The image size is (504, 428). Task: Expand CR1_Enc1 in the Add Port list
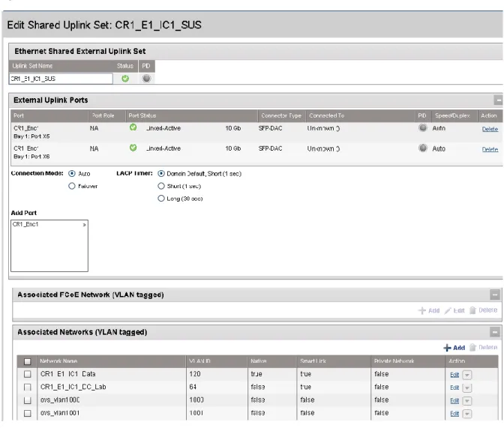pyautogui.click(x=84, y=225)
